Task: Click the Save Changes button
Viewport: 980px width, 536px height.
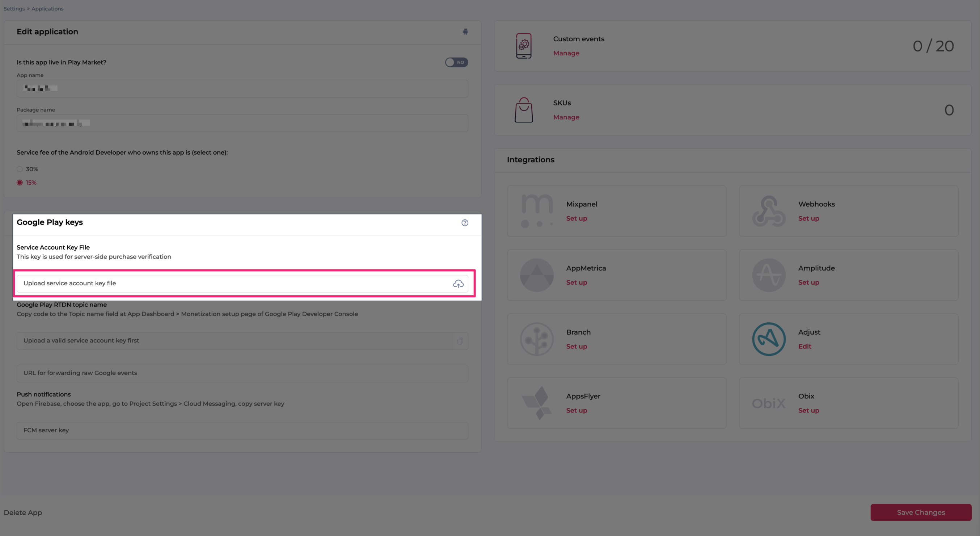Action: 921,512
